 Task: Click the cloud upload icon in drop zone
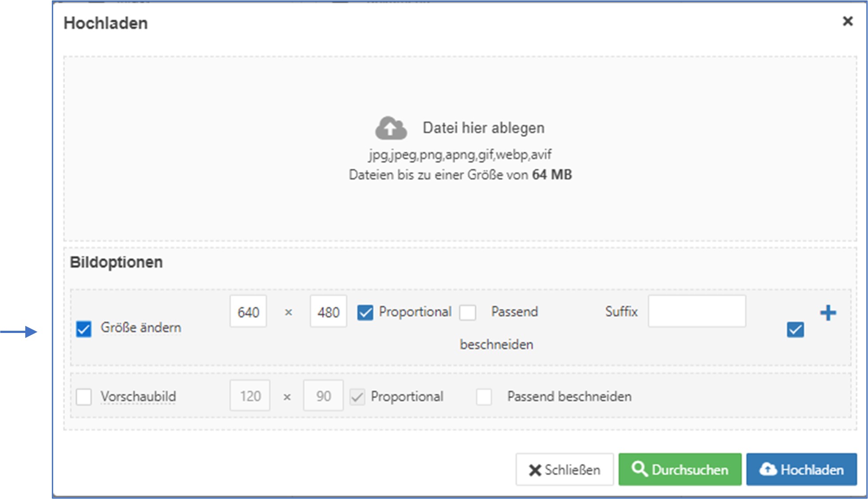coord(390,128)
